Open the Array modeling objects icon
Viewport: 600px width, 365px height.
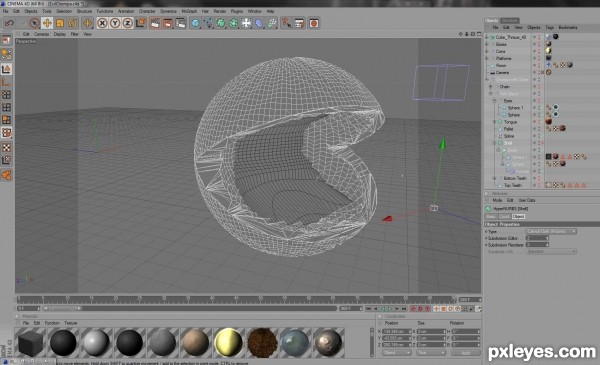pos(234,23)
